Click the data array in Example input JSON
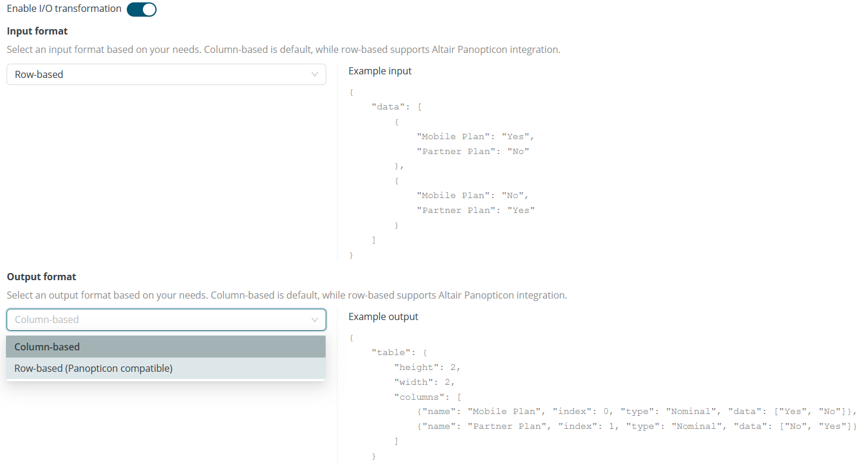This screenshot has height=464, width=868. [389, 106]
